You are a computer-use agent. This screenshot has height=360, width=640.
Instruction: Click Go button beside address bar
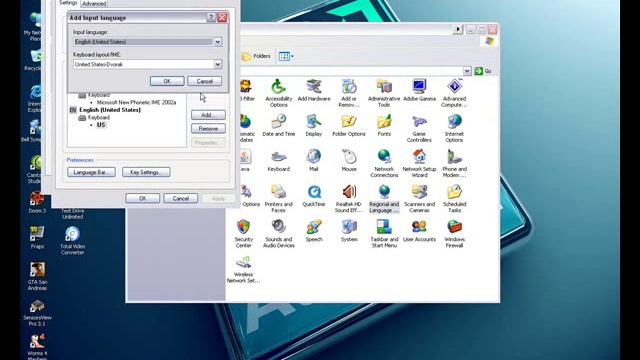point(483,71)
